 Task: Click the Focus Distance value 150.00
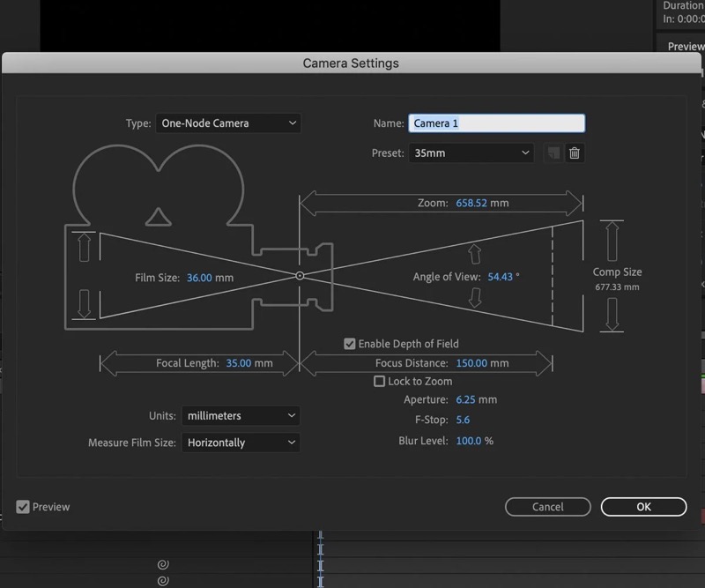471,363
